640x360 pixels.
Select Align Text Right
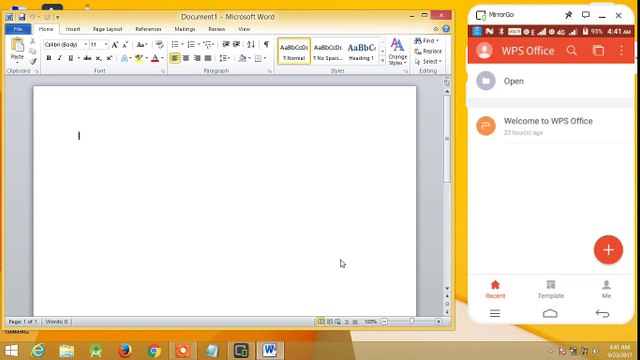click(197, 58)
